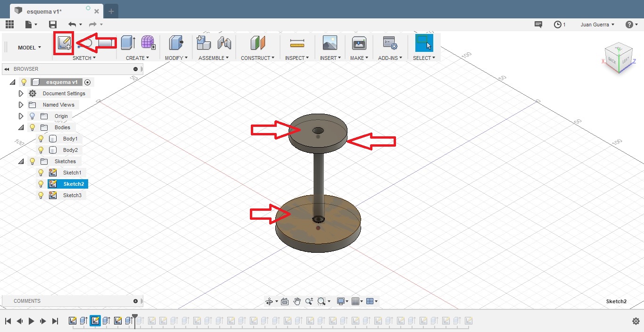This screenshot has height=332, width=644.
Task: Open the notifications comment icon
Action: 538,25
